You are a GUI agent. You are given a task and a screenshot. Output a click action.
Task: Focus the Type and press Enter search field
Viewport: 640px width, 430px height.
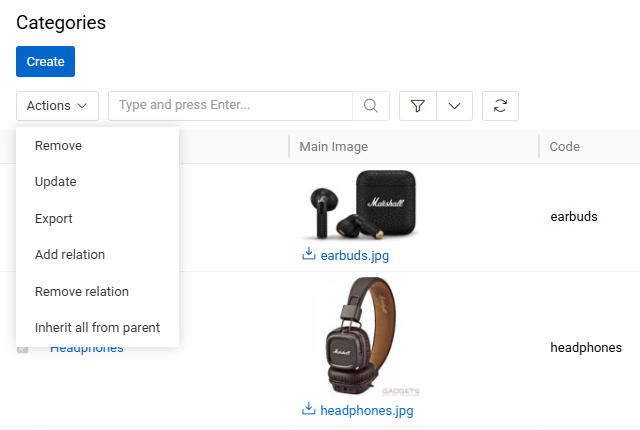[x=231, y=106]
